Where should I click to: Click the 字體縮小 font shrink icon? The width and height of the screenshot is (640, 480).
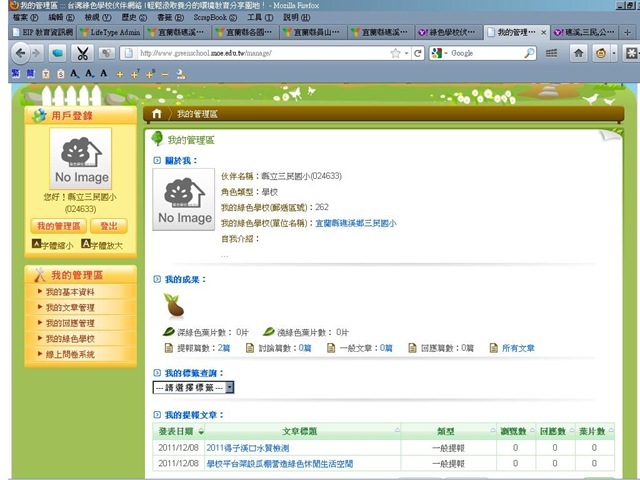37,244
